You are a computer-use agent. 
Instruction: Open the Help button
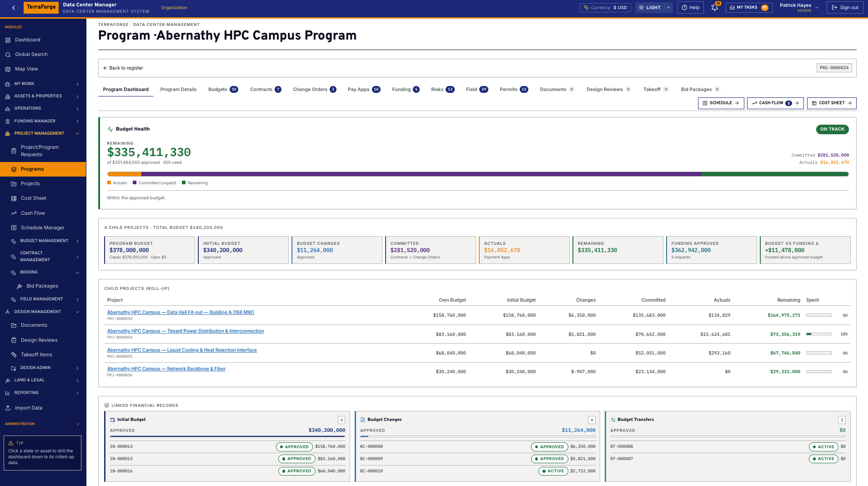[690, 8]
